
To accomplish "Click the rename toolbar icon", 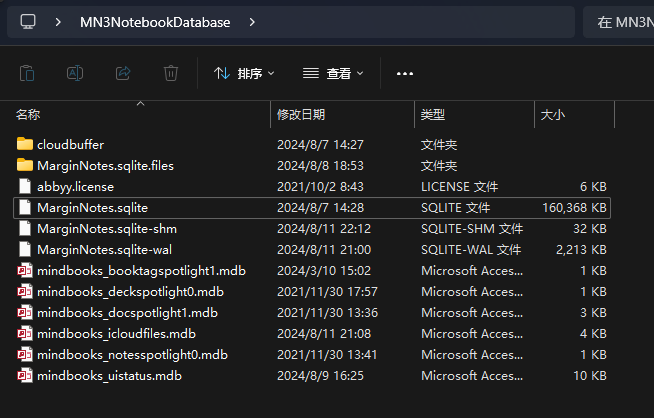I will (x=75, y=73).
